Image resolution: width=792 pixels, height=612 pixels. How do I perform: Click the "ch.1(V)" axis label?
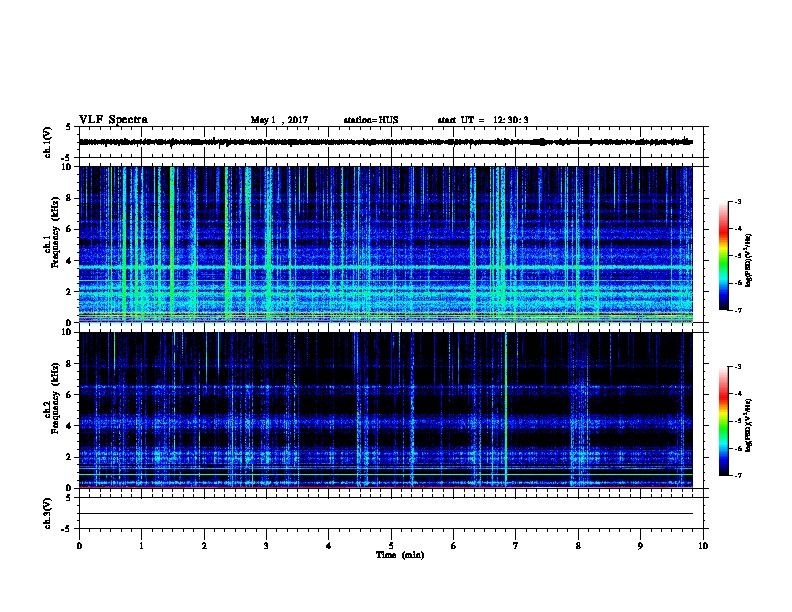[48, 142]
